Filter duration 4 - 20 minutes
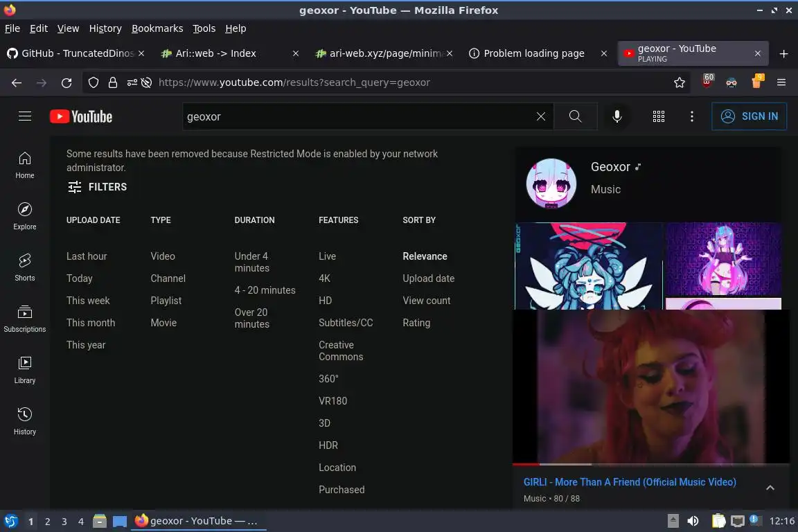The image size is (798, 532). pyautogui.click(x=265, y=290)
